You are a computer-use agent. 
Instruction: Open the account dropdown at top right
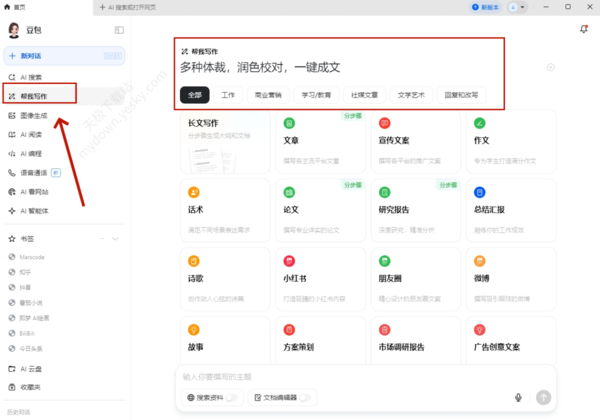517,7
